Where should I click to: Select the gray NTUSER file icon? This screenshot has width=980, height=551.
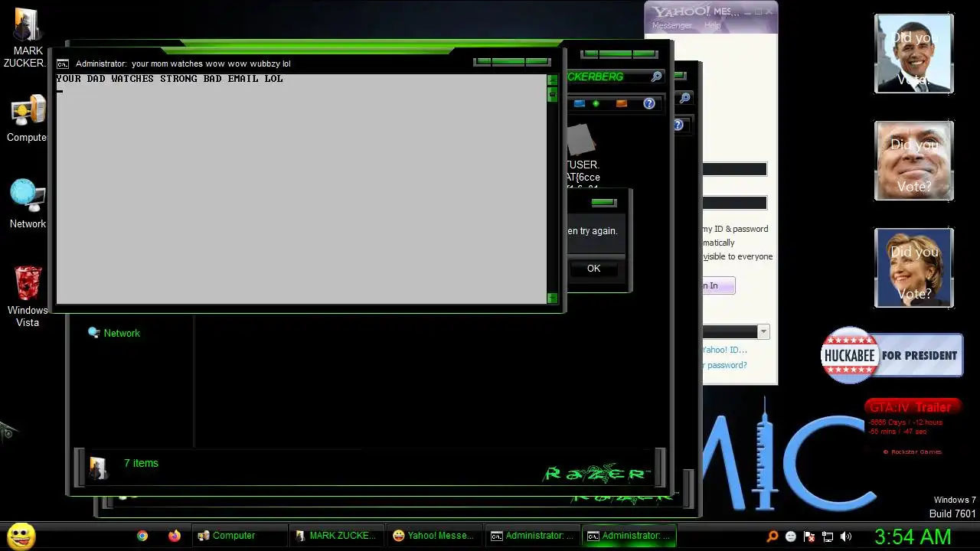click(x=582, y=139)
